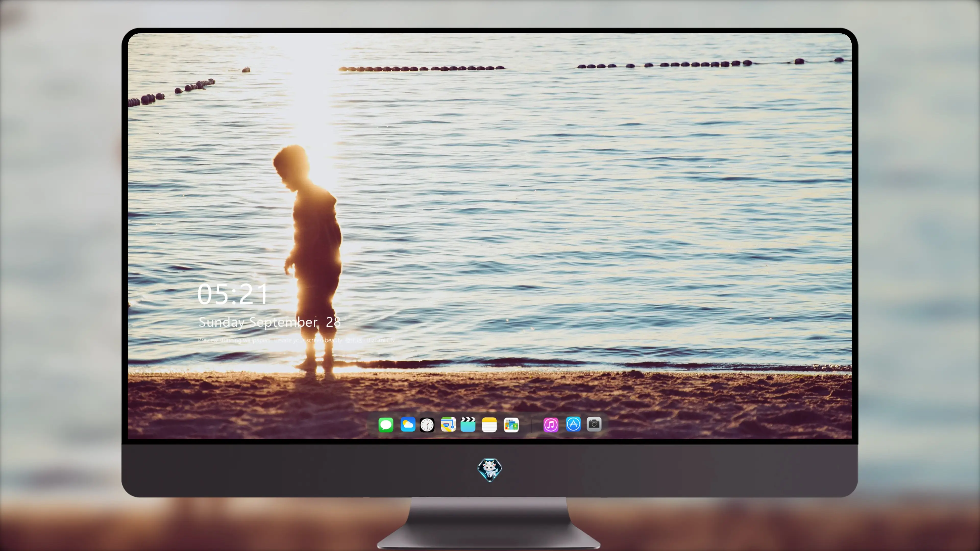980x551 pixels.
Task: Click the photo collage icon in the dock
Action: [x=511, y=425]
